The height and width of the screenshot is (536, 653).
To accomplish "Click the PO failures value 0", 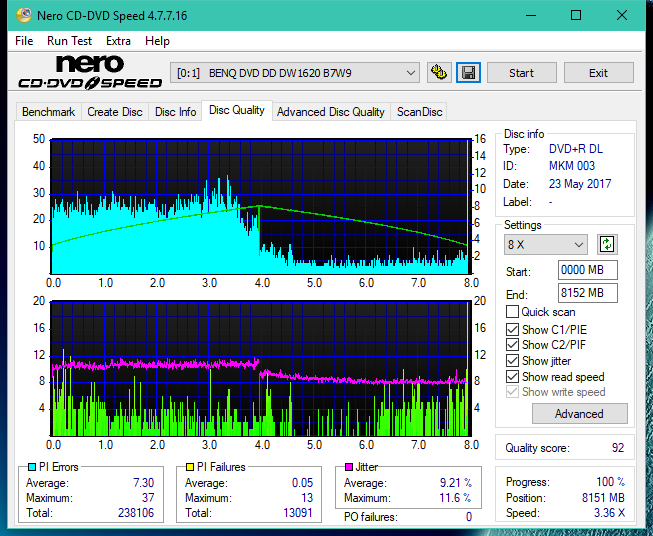I will click(x=469, y=517).
